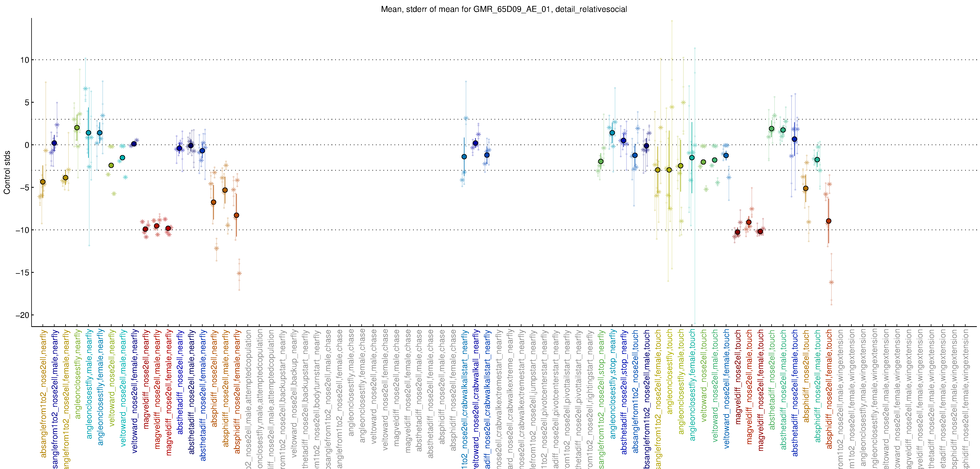Image resolution: width=980 pixels, height=469 pixels.
Task: Select x-axis label 'absthetadiff_nose2ell,male,nearfly'
Action: (x=191, y=392)
